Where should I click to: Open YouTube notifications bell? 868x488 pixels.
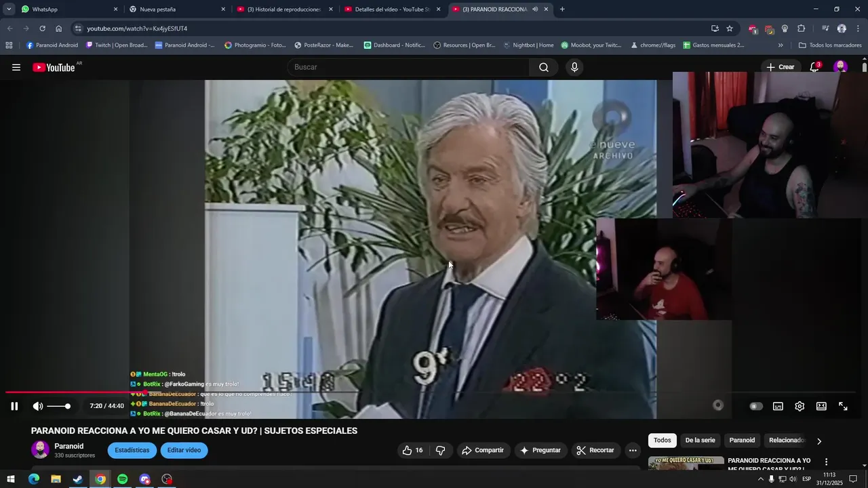pos(814,67)
